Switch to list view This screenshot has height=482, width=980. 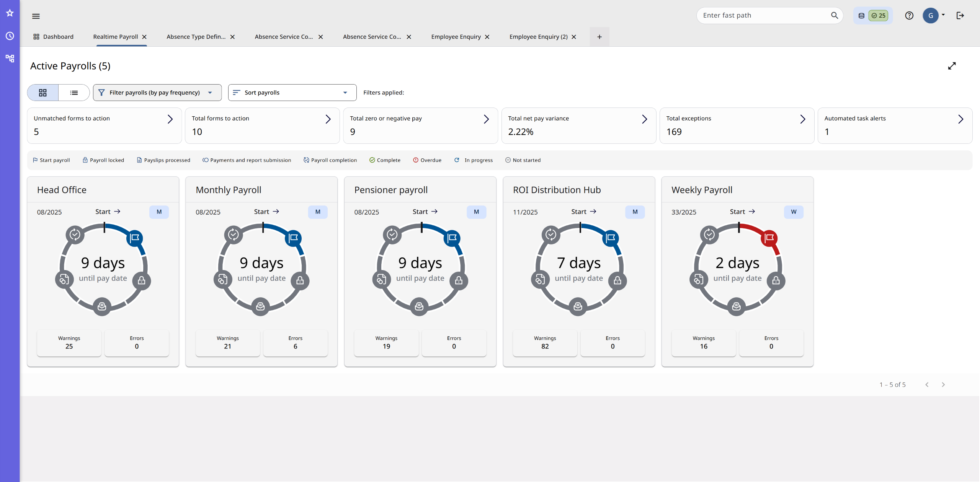74,93
